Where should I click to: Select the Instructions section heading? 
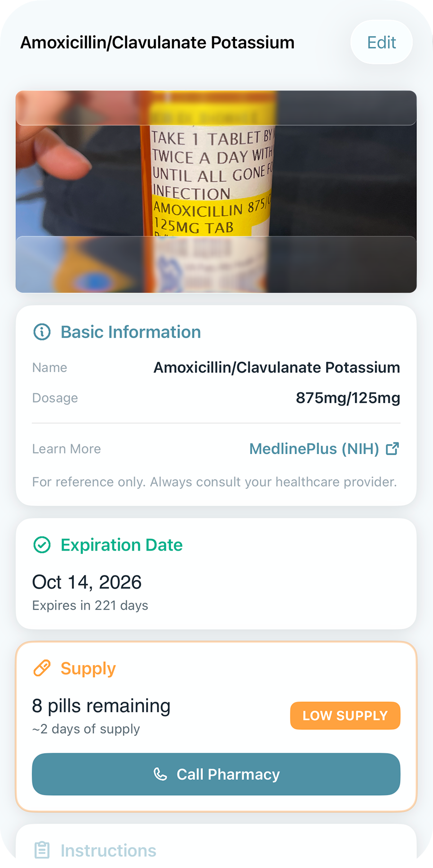point(108,850)
